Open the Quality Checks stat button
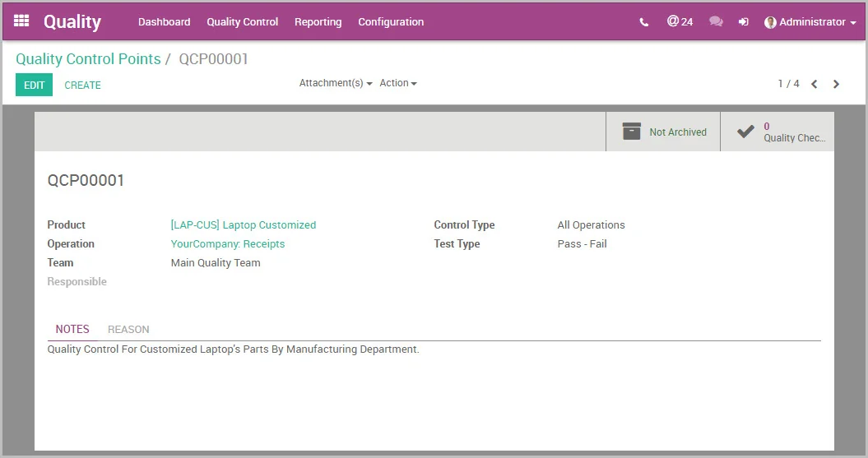The width and height of the screenshot is (868, 458). [x=777, y=132]
